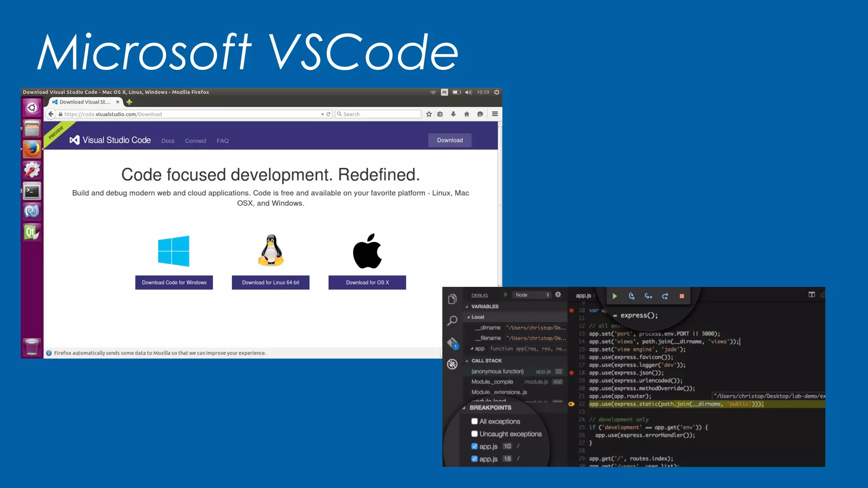Image resolution: width=868 pixels, height=488 pixels.
Task: Click Download Code for Windows
Action: [174, 283]
